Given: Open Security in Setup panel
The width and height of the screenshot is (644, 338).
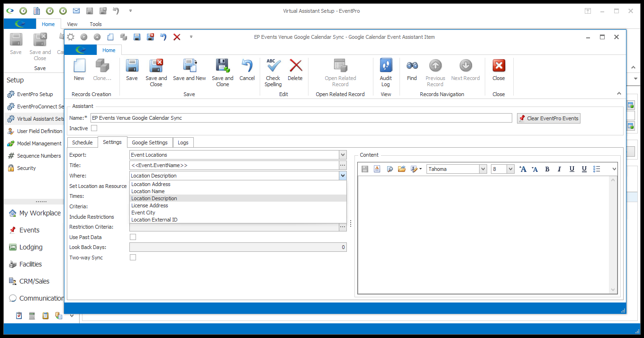Looking at the screenshot, I should pos(27,168).
